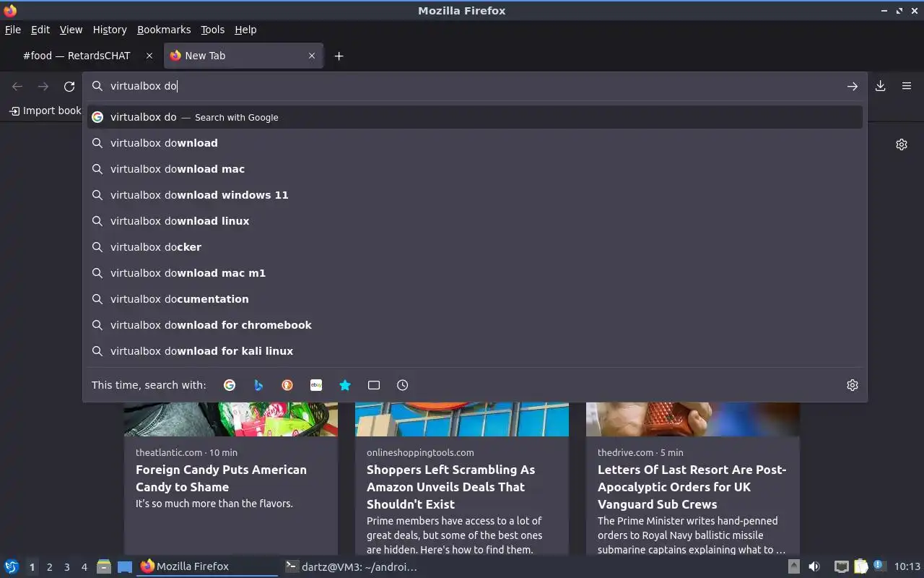Personalize New Tab gear icon
Viewport: 924px width, 578px height.
point(902,144)
